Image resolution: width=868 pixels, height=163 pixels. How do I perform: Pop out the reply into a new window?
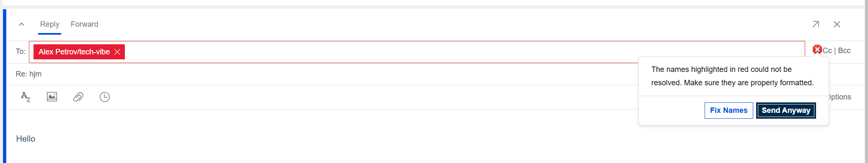[815, 24]
